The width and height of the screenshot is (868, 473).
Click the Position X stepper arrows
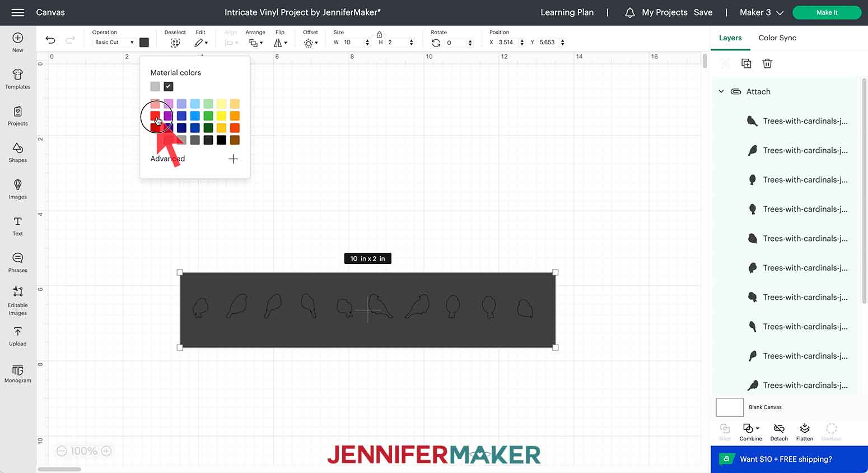point(522,43)
